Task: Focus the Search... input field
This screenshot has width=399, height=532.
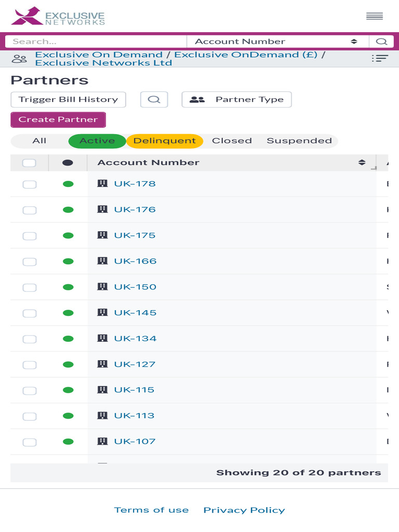Action: click(96, 42)
